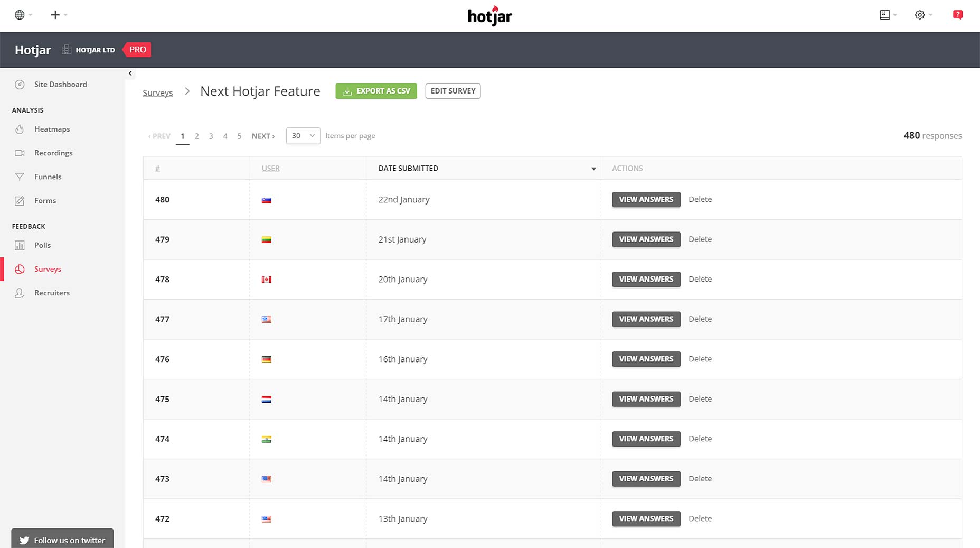Open the globe sites menu icon
Screen dimensions: 980x548
[20, 15]
